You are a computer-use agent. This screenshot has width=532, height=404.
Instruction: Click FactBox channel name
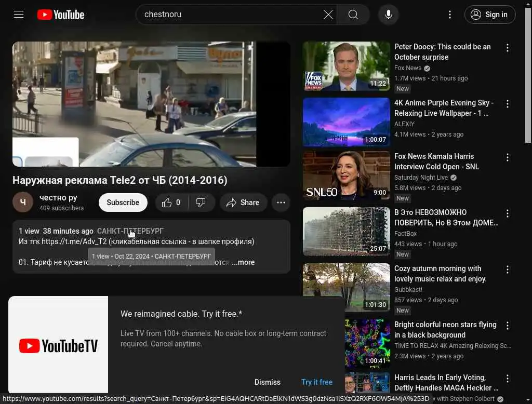click(405, 233)
